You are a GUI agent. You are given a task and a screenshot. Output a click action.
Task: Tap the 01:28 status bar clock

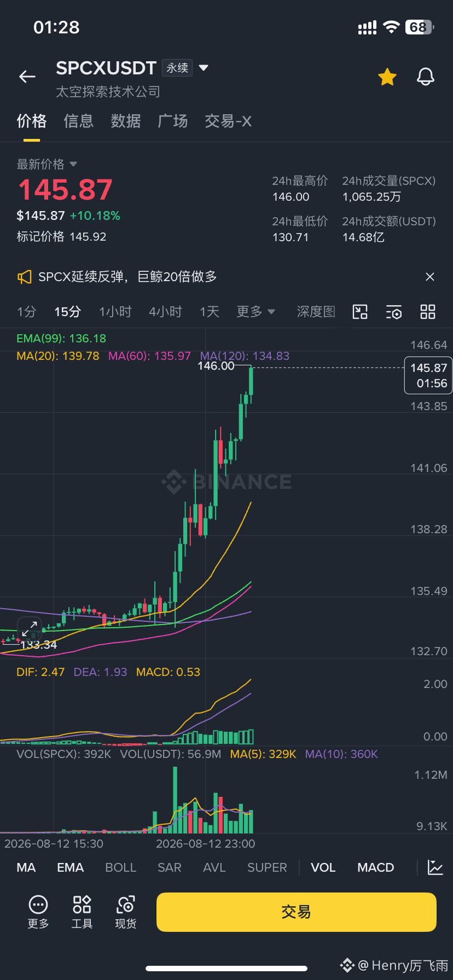click(x=56, y=27)
